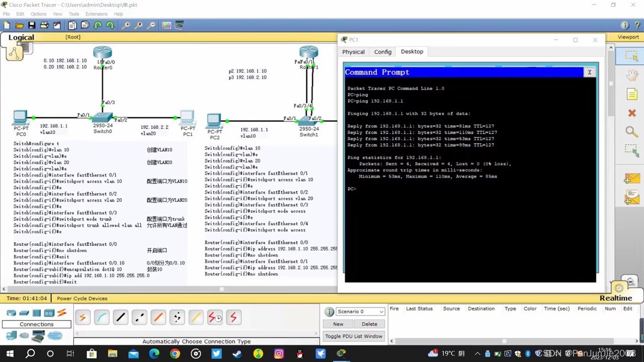644x362 pixels.
Task: Choose the Serial DTE red cable
Action: tap(233, 317)
